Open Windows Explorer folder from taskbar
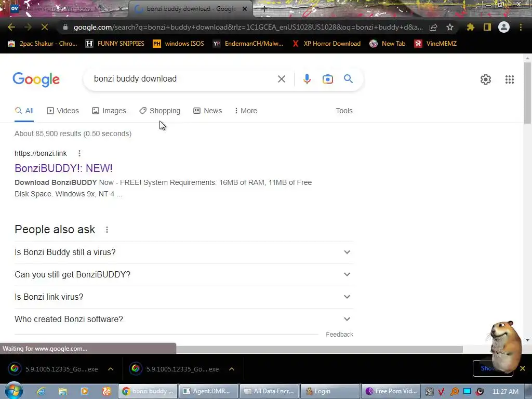 click(x=63, y=391)
